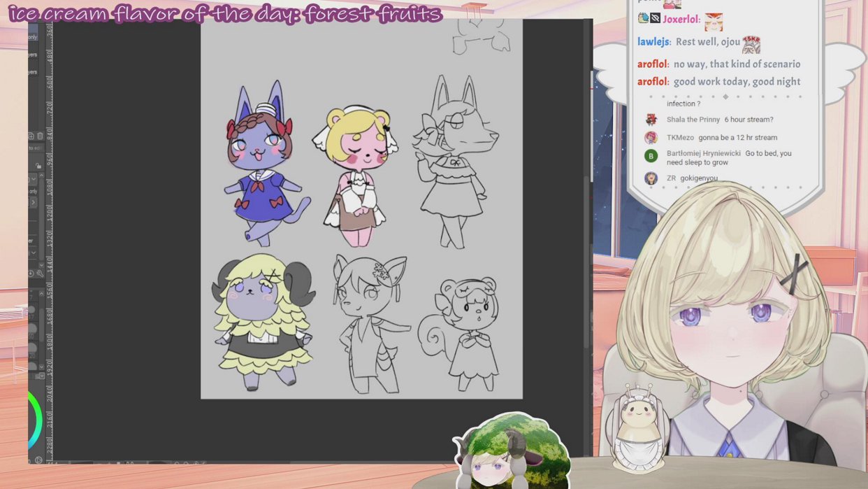Click the sheep with ram horns drawing
The width and height of the screenshot is (868, 489).
264,323
